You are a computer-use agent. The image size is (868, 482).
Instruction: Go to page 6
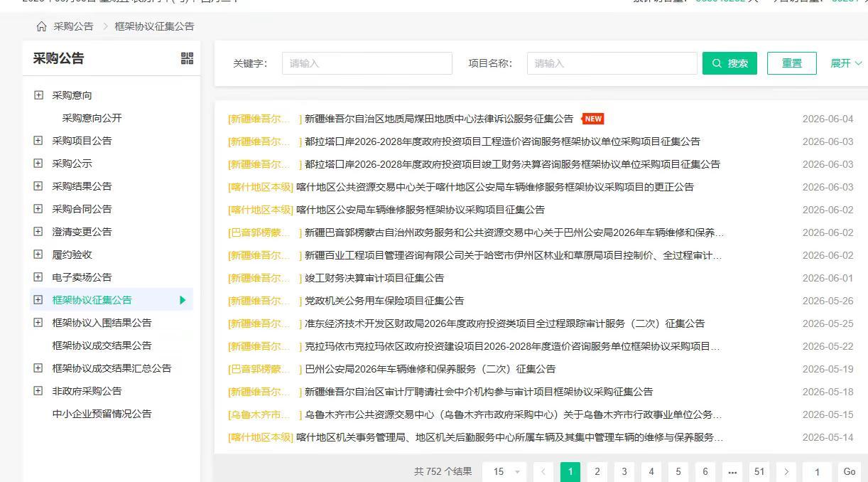[705, 471]
